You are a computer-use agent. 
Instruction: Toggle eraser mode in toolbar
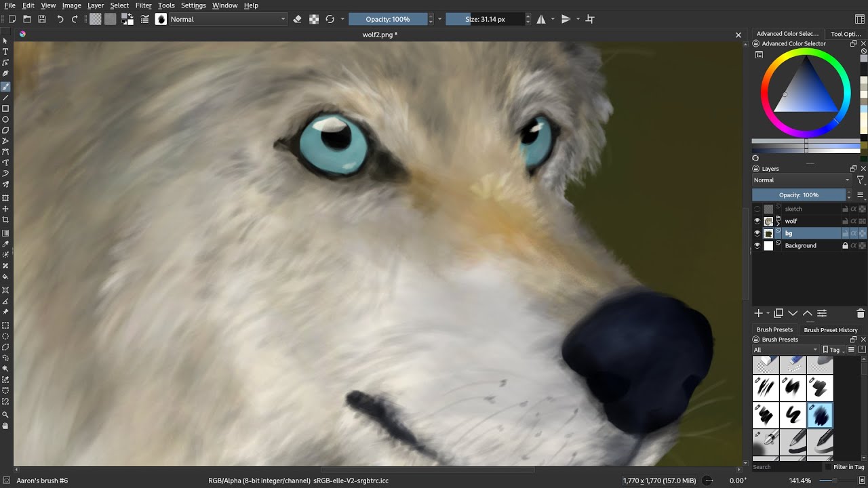[x=297, y=19]
